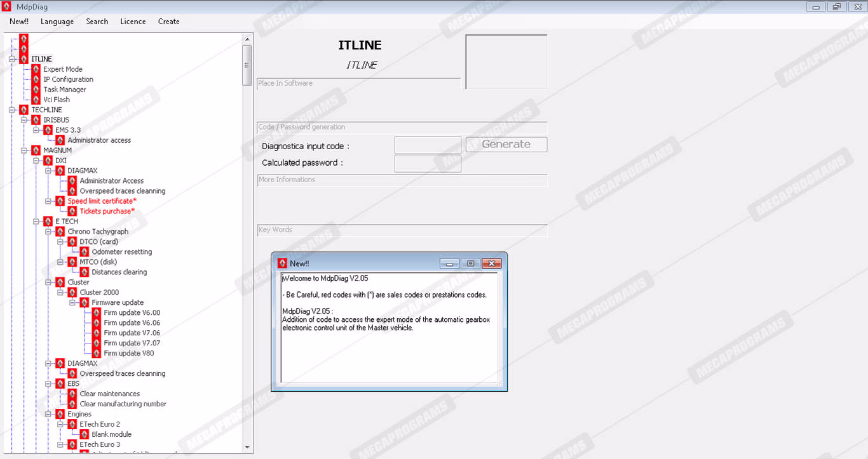
Task: Click the Clear manufacturing number icon
Action: (72, 404)
